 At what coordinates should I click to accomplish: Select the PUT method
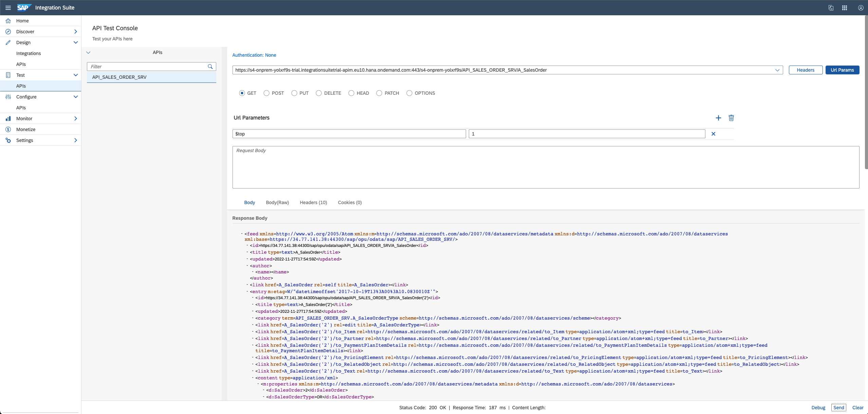[294, 93]
